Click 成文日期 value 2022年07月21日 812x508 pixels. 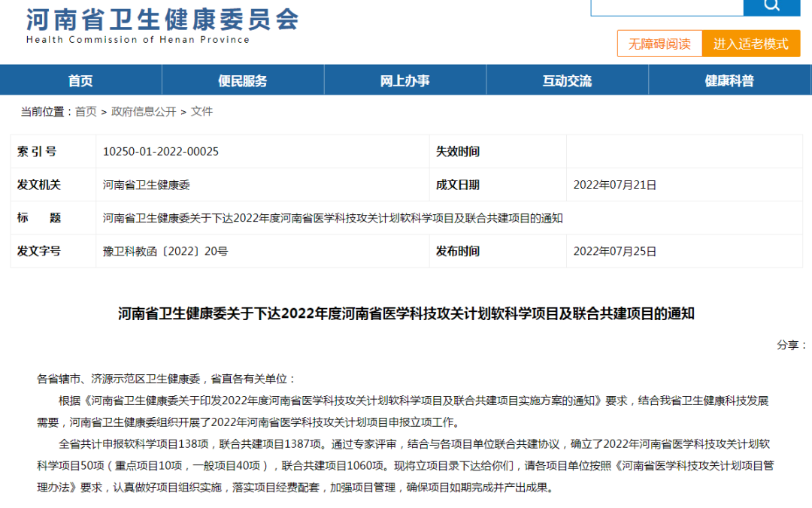[615, 185]
